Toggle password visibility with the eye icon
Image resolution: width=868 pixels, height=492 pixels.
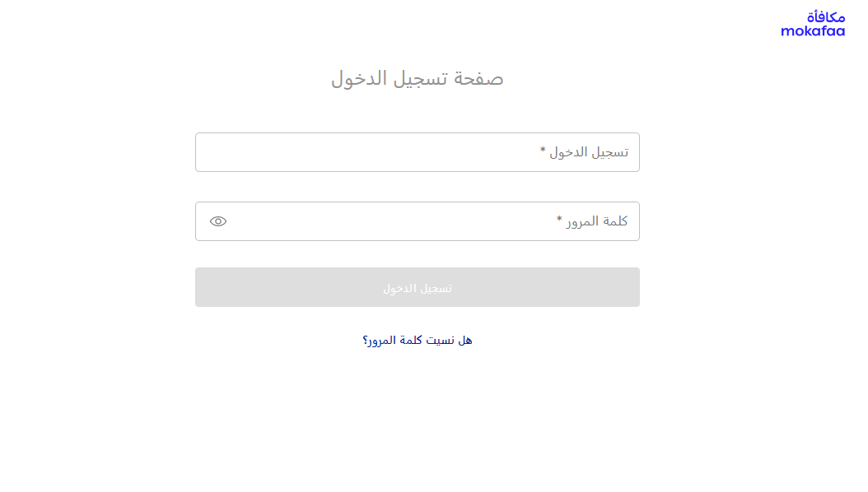click(218, 221)
